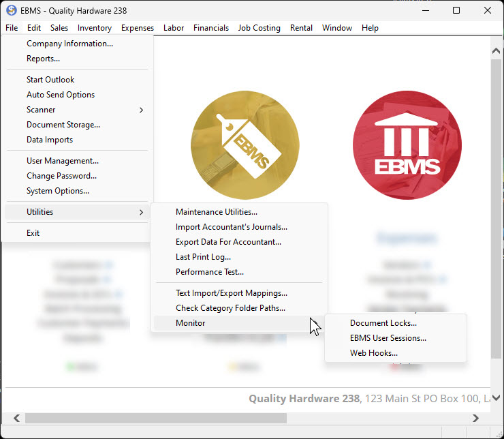Image resolution: width=504 pixels, height=439 pixels.
Task: Choose Web Hooks from Monitor submenu
Action: point(373,353)
